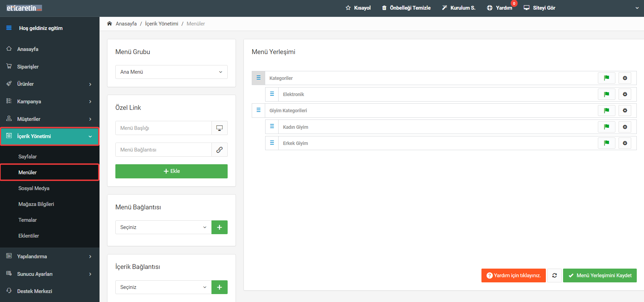Image resolution: width=644 pixels, height=302 pixels.
Task: Open the Ana Menü group dropdown
Action: (172, 72)
